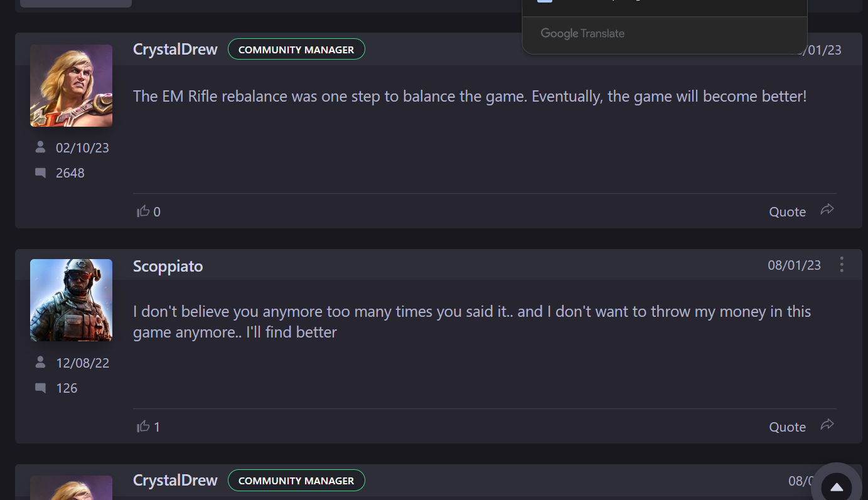Quote Scoppiato's reply
The height and width of the screenshot is (500, 868).
(787, 427)
